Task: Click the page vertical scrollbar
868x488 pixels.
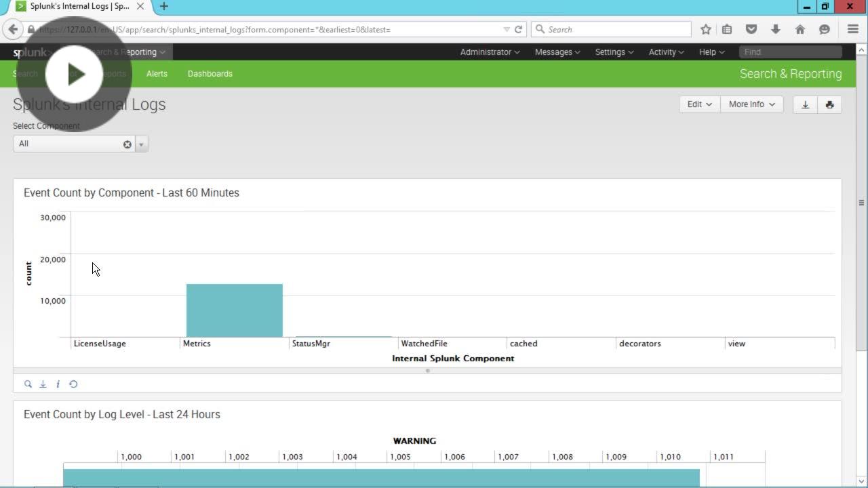Action: click(x=862, y=202)
